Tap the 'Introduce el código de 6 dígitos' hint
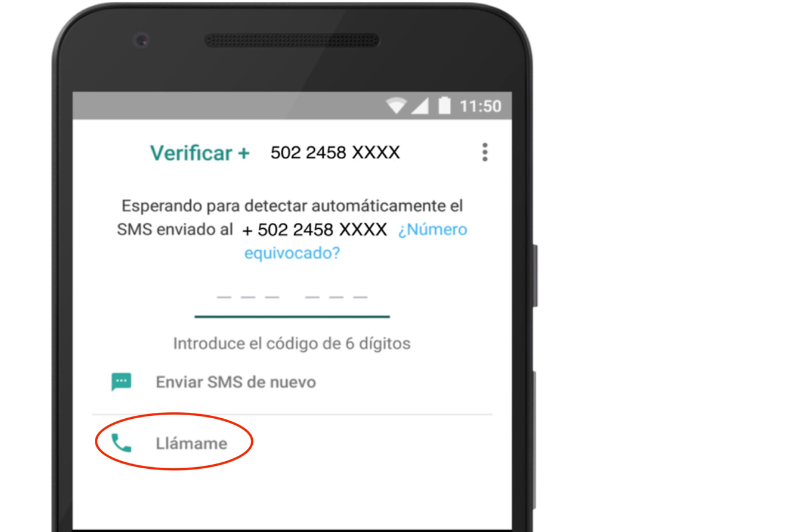 pos(292,344)
